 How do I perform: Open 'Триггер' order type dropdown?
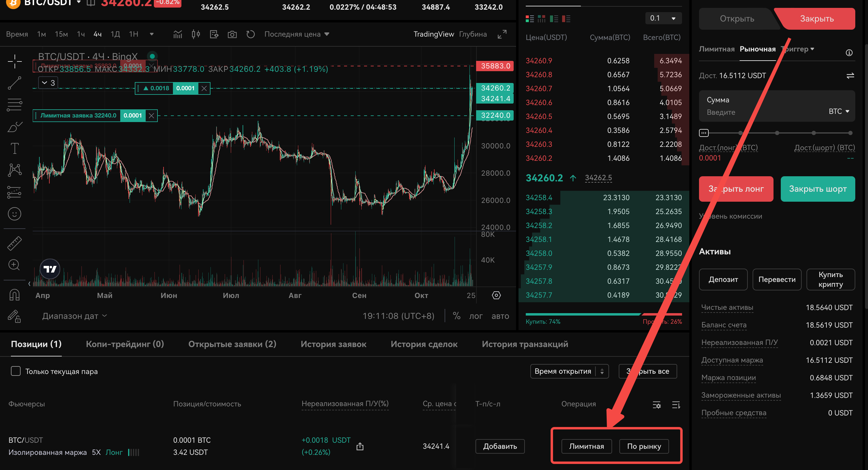(797, 49)
